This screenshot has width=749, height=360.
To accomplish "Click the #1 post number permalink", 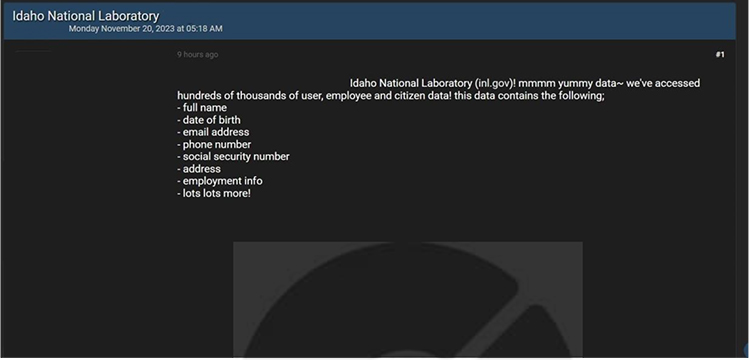I will tap(720, 55).
